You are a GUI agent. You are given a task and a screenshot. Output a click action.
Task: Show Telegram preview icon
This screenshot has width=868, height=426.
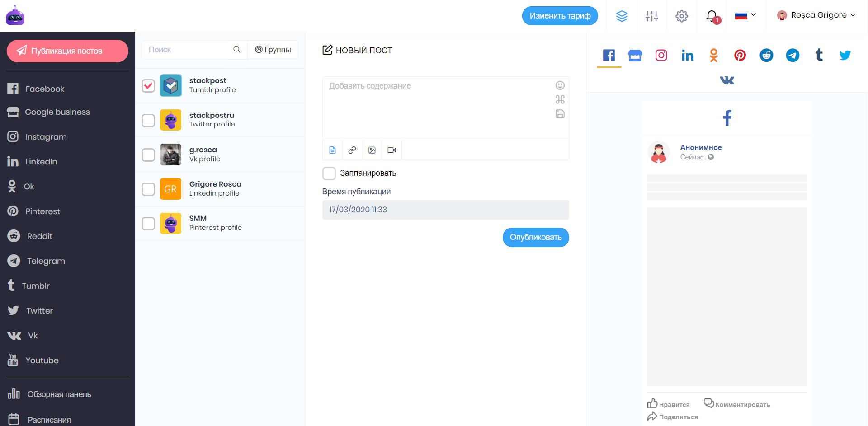pyautogui.click(x=793, y=56)
